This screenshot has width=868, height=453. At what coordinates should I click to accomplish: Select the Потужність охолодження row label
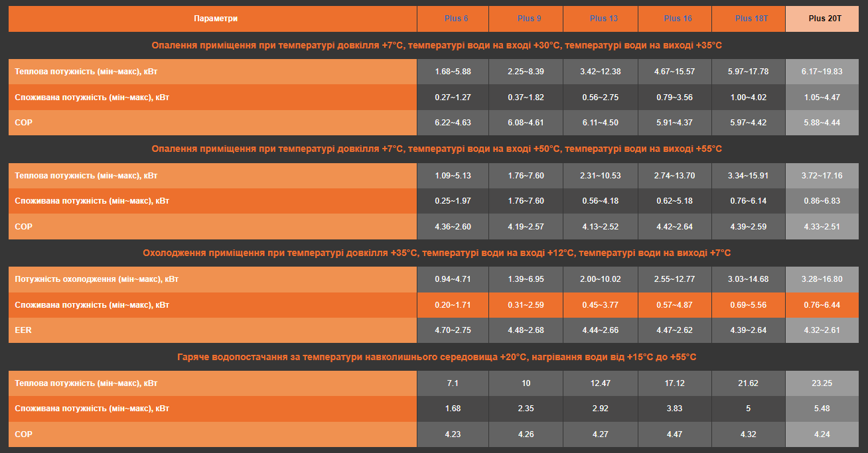tap(97, 279)
